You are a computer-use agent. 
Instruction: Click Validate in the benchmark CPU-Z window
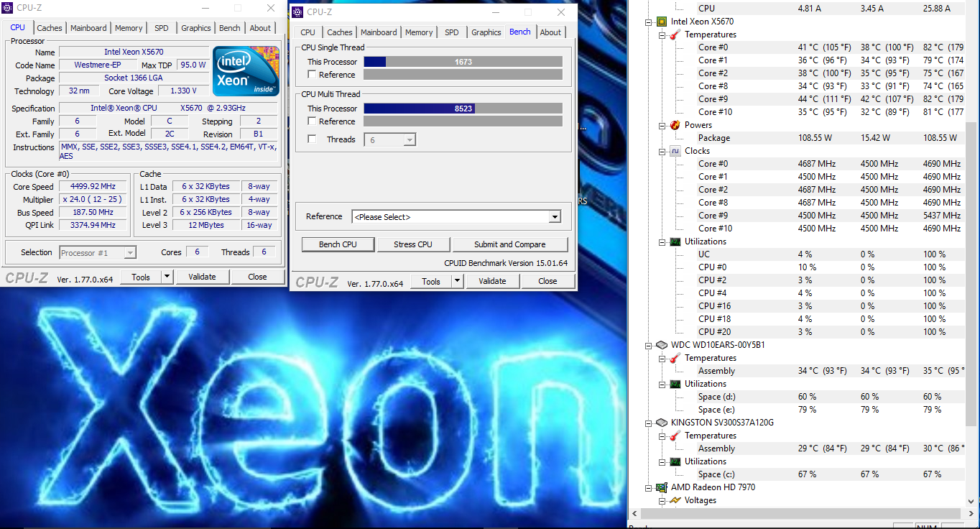pyautogui.click(x=492, y=281)
